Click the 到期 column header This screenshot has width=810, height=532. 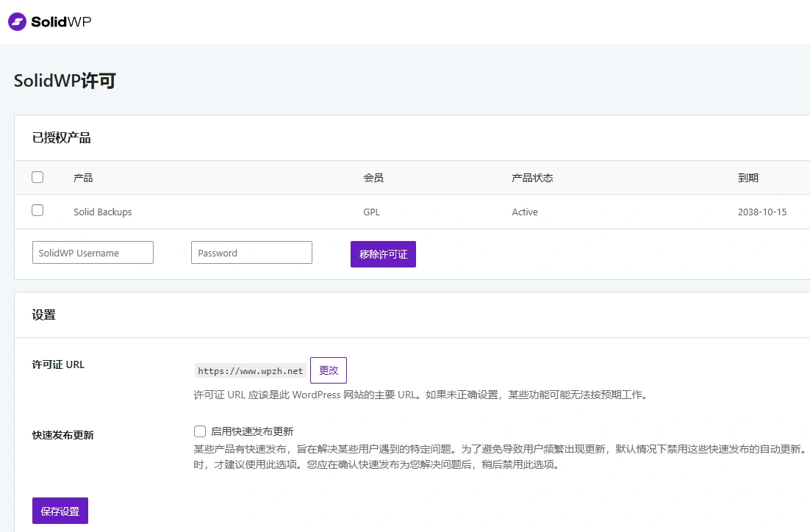point(748,177)
